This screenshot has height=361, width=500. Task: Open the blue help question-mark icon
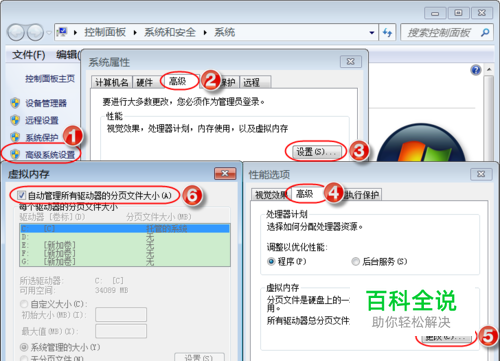[476, 70]
